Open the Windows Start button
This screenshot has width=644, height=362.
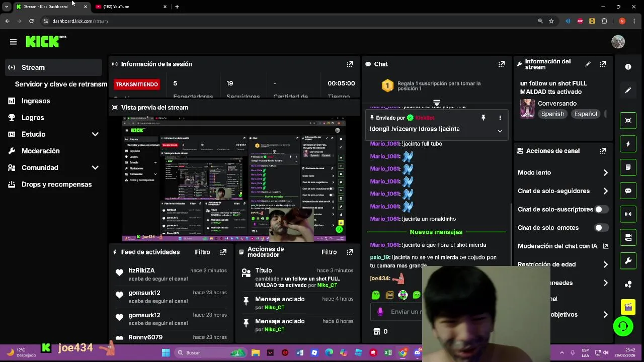tap(166, 352)
